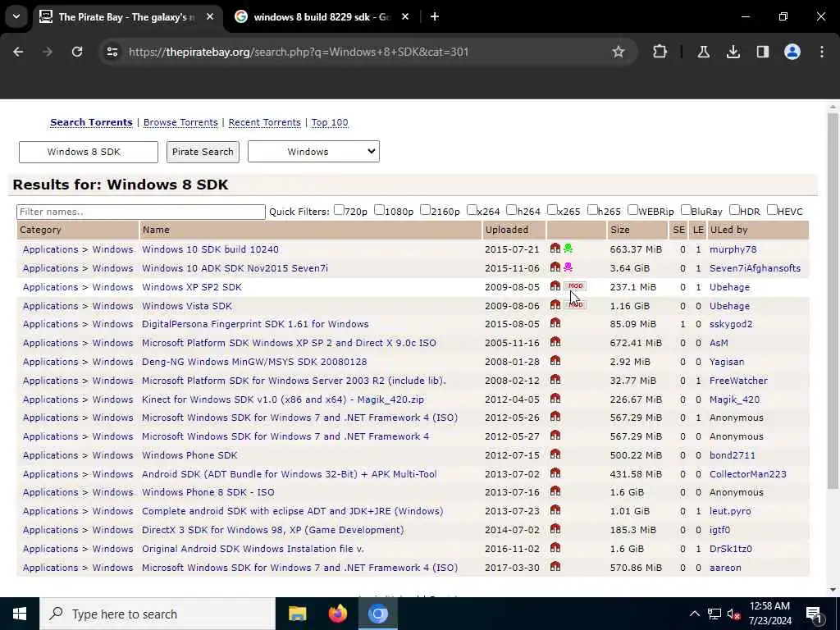This screenshot has width=840, height=630.
Task: Check the x264 quick filter
Action: coord(472,209)
